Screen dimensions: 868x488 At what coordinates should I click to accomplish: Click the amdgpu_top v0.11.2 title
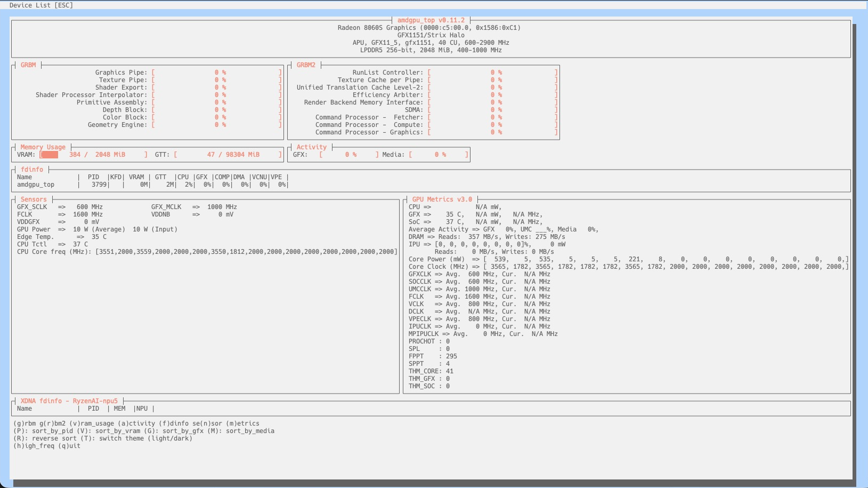click(x=431, y=20)
